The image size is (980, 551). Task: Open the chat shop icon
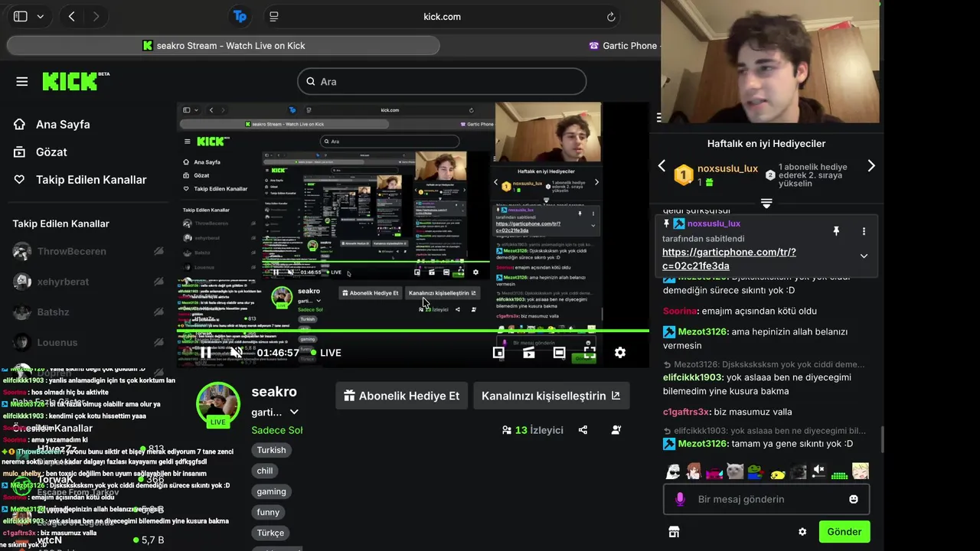pos(674,532)
